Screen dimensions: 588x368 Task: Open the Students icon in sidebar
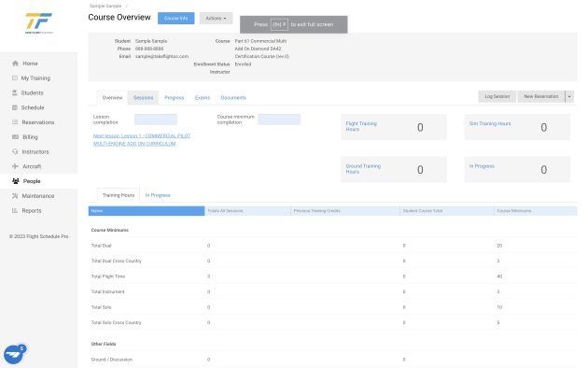(15, 92)
